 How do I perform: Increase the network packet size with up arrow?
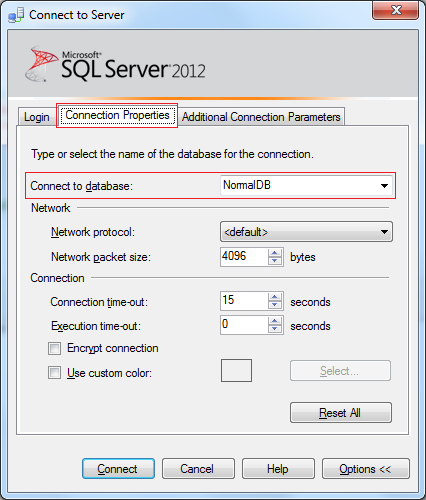tap(275, 253)
